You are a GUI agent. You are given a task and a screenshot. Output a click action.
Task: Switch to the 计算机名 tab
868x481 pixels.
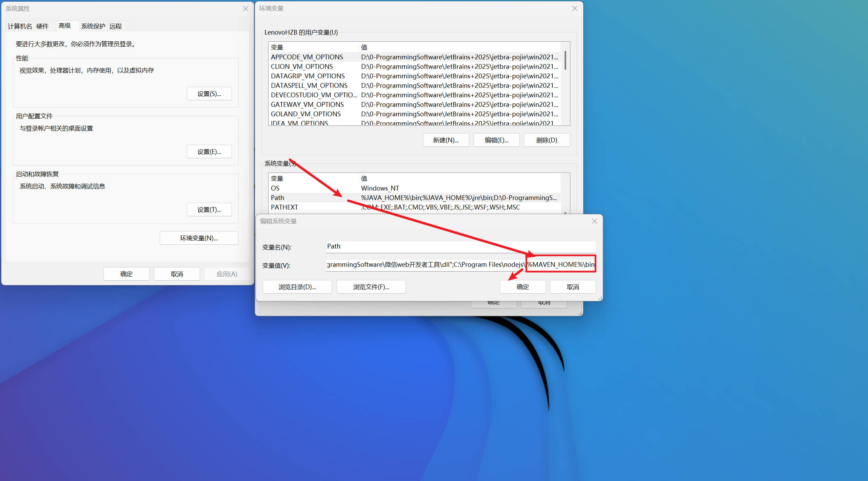(20, 26)
